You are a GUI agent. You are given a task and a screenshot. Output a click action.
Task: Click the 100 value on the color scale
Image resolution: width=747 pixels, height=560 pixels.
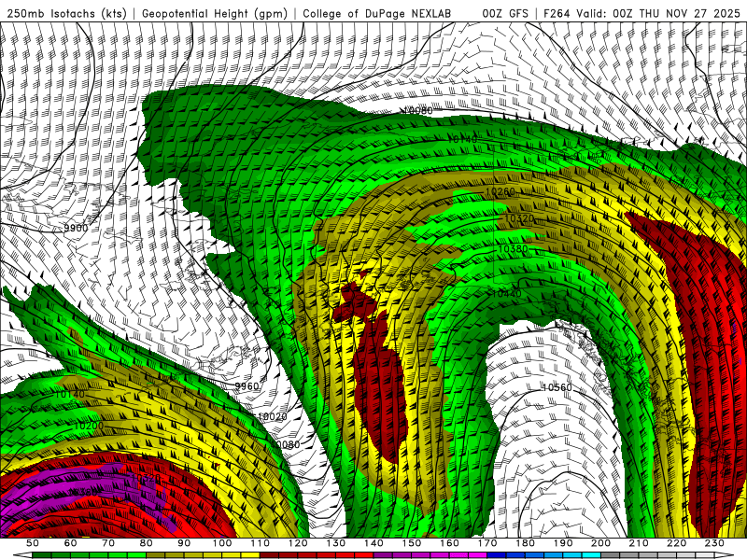(x=222, y=543)
